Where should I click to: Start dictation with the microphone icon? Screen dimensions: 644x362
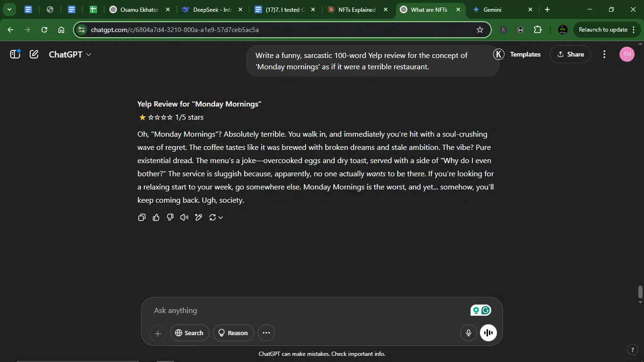[x=469, y=333]
